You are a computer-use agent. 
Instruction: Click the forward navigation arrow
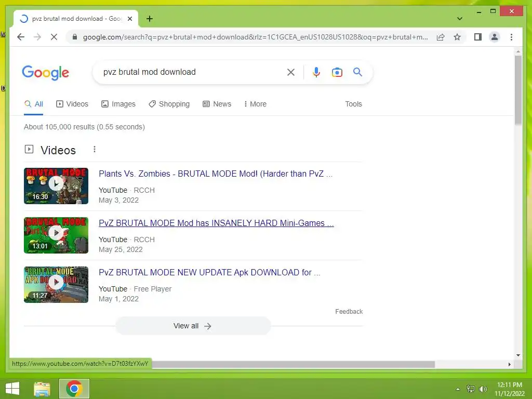(37, 37)
